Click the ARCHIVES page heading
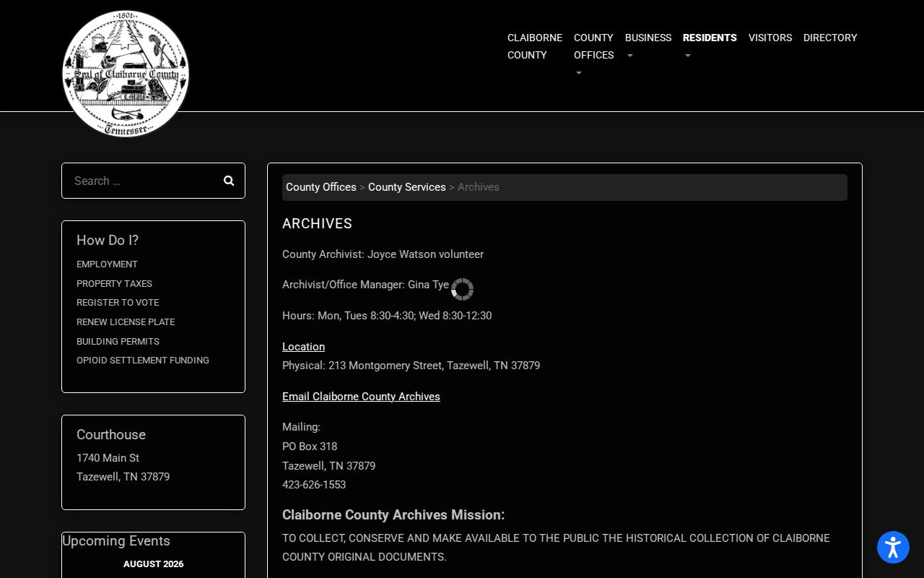Viewport: 924px width, 578px height. click(x=317, y=224)
